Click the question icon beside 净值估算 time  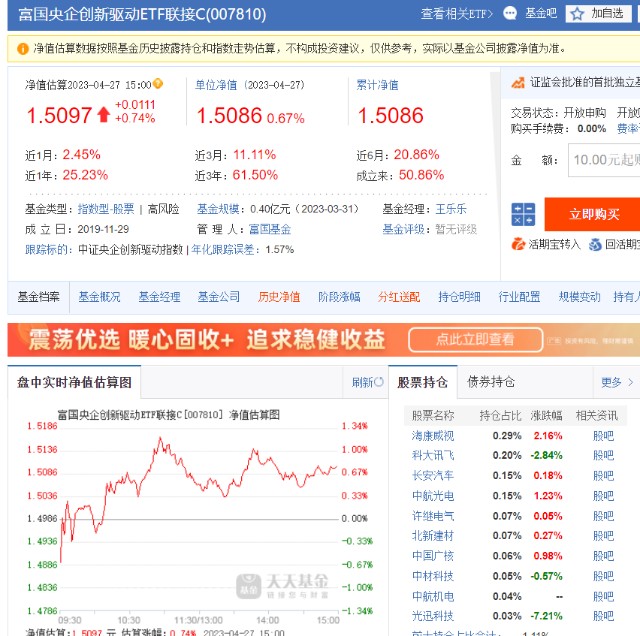(x=158, y=84)
